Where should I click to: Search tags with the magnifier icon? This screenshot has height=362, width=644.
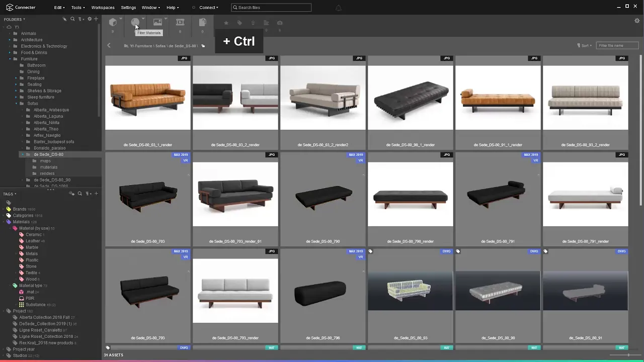tap(79, 194)
